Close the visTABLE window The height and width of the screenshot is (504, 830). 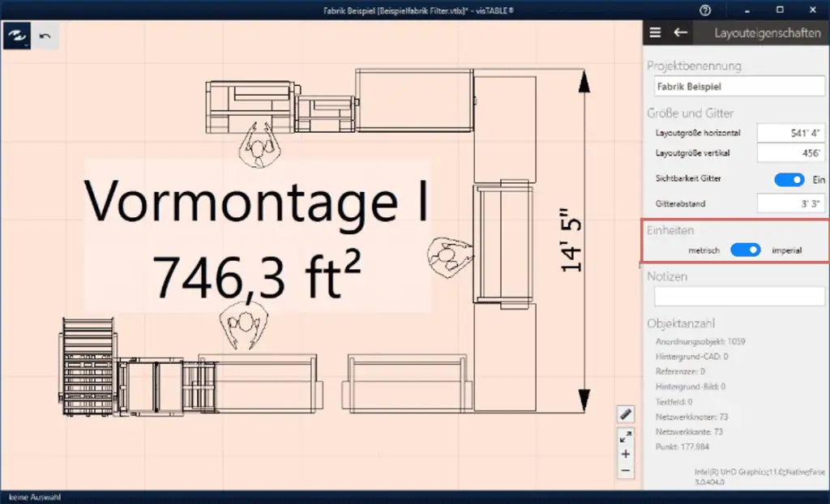pos(813,10)
